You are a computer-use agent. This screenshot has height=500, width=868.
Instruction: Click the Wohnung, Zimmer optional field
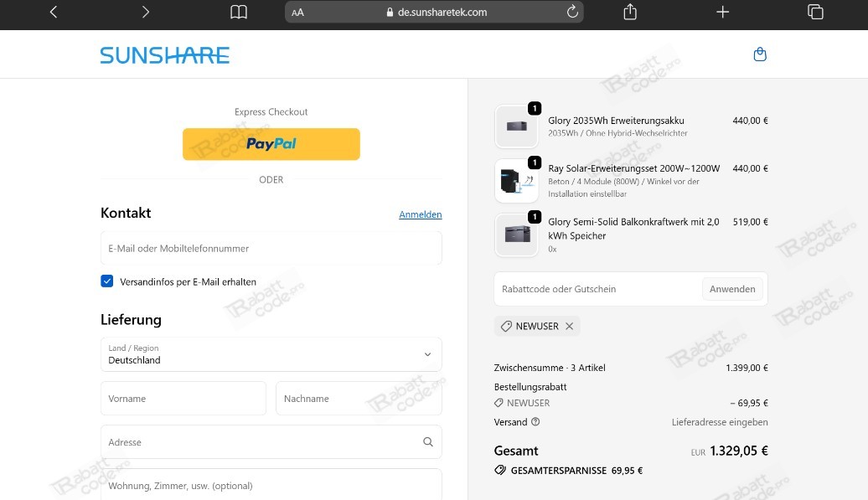click(271, 485)
